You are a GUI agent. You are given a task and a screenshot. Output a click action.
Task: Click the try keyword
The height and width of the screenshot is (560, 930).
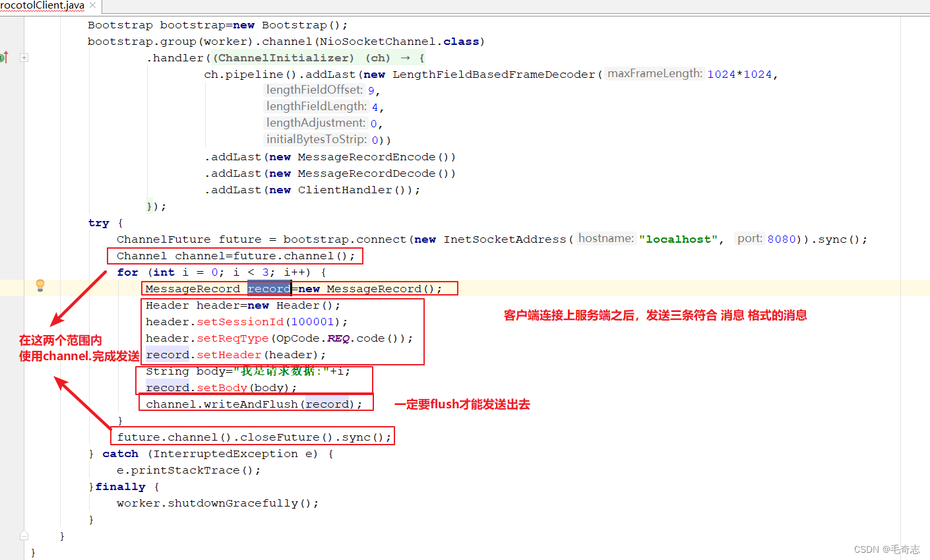(x=99, y=223)
